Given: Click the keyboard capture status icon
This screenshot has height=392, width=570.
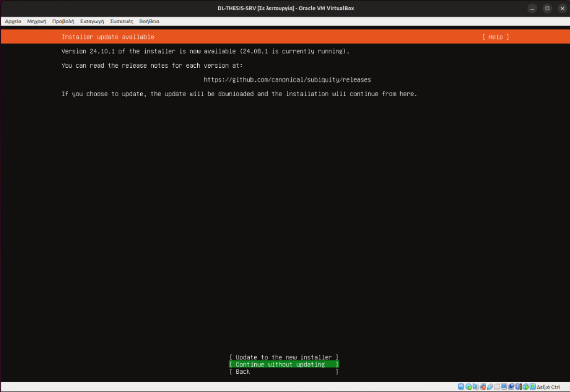Looking at the screenshot, I should 533,387.
